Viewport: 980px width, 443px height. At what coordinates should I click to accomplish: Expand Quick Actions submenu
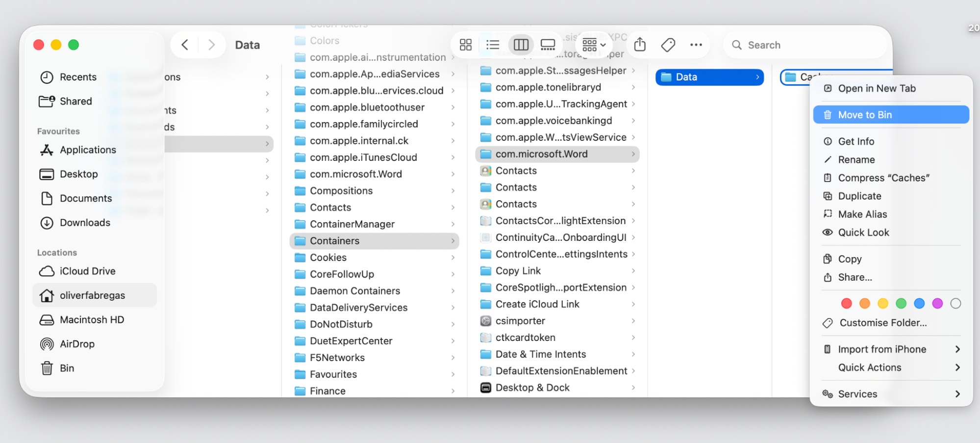point(891,367)
